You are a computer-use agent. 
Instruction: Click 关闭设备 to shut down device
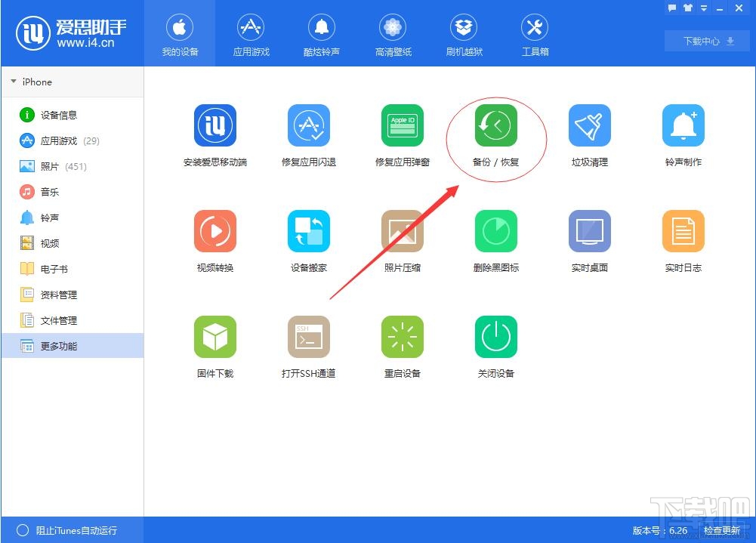tap(496, 347)
